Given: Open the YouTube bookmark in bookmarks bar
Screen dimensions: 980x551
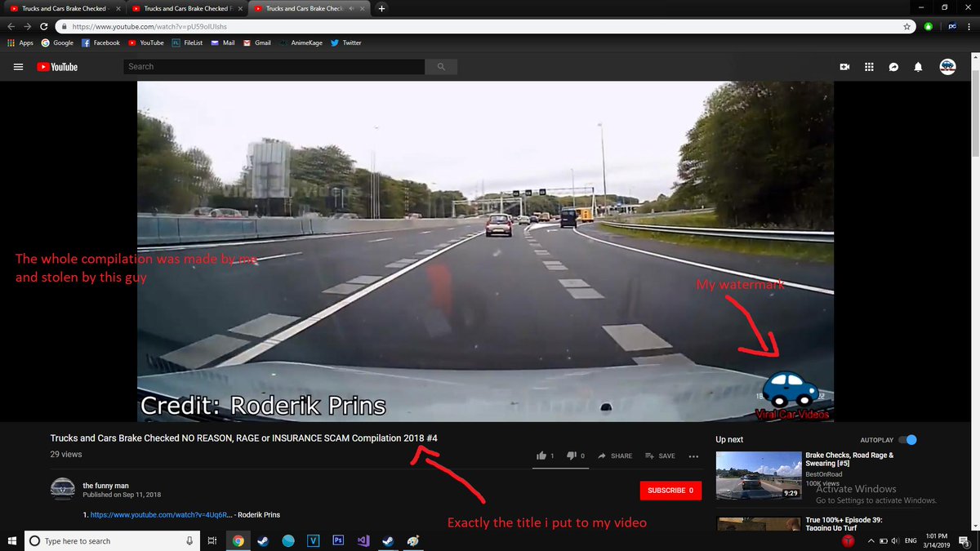Looking at the screenshot, I should click(x=145, y=42).
